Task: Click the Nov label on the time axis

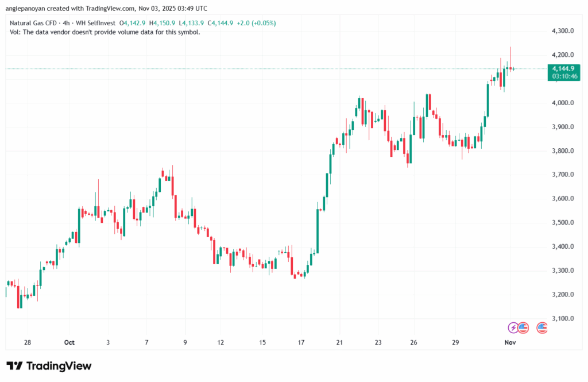Action: click(x=509, y=342)
